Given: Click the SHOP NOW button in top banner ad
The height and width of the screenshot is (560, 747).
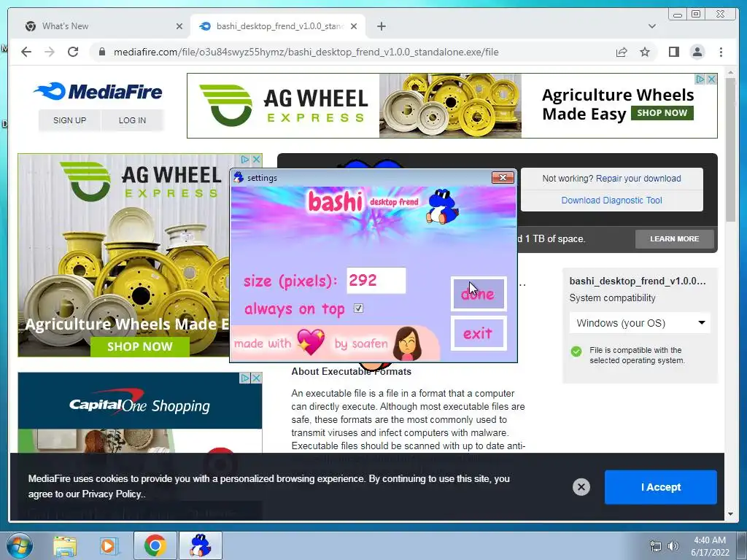Looking at the screenshot, I should 662,113.
